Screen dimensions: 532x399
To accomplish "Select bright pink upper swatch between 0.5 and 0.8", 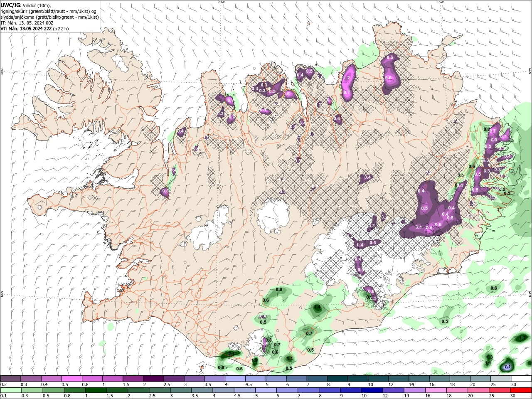I will tap(71, 379).
